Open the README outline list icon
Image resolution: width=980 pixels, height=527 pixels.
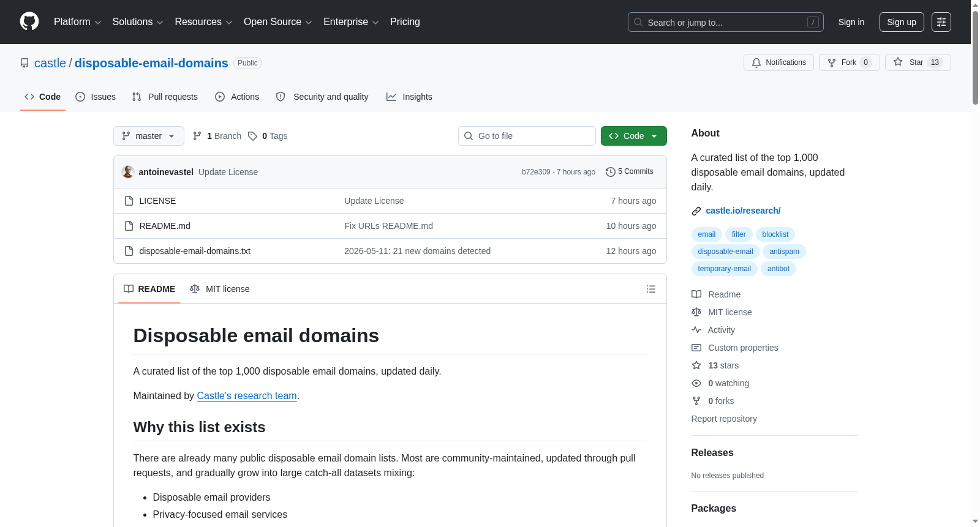(651, 289)
